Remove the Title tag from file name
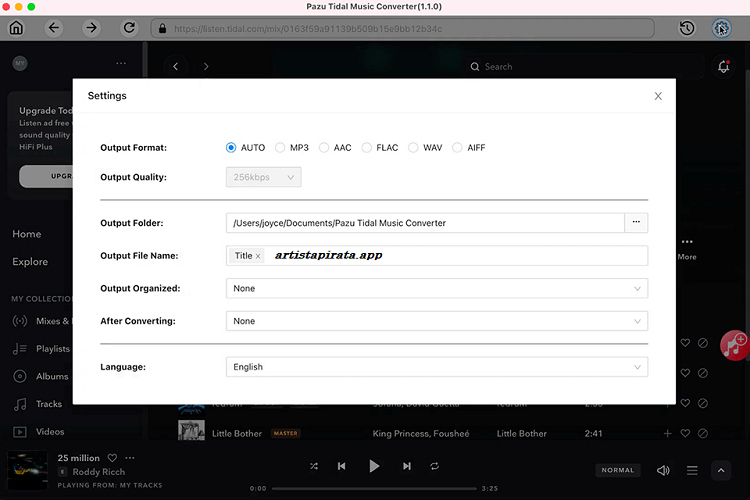 click(x=258, y=256)
